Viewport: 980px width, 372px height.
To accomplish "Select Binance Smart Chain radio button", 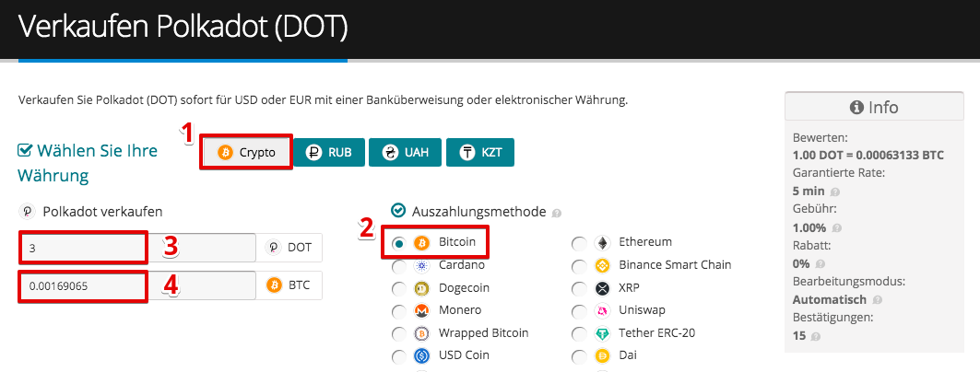I will coord(579,266).
